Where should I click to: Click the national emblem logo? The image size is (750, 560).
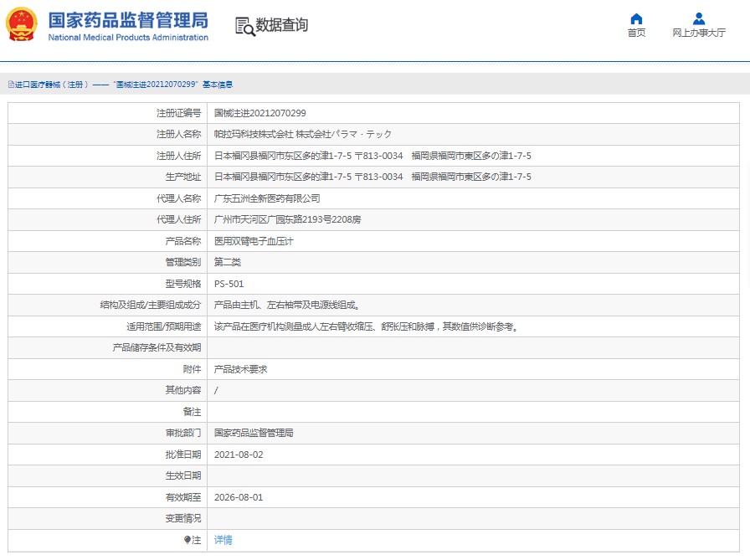22,24
